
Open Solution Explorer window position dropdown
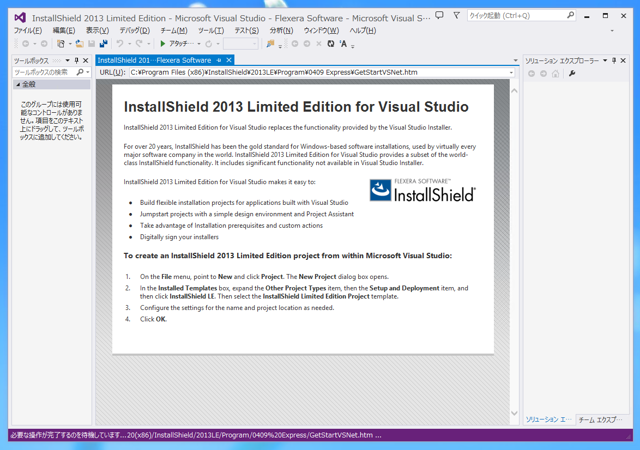tap(605, 60)
